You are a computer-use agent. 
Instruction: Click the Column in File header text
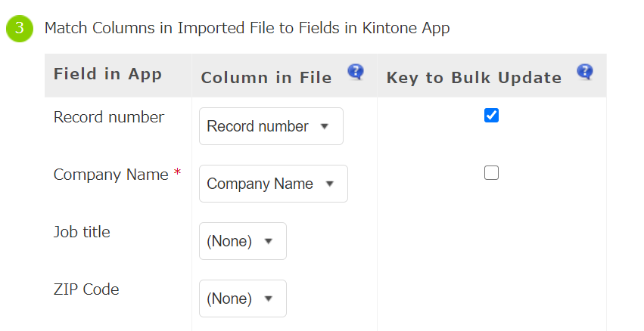tap(266, 78)
